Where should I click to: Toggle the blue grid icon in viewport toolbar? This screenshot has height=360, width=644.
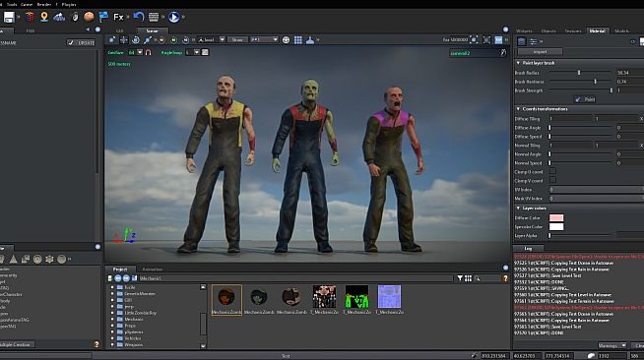pyautogui.click(x=298, y=39)
